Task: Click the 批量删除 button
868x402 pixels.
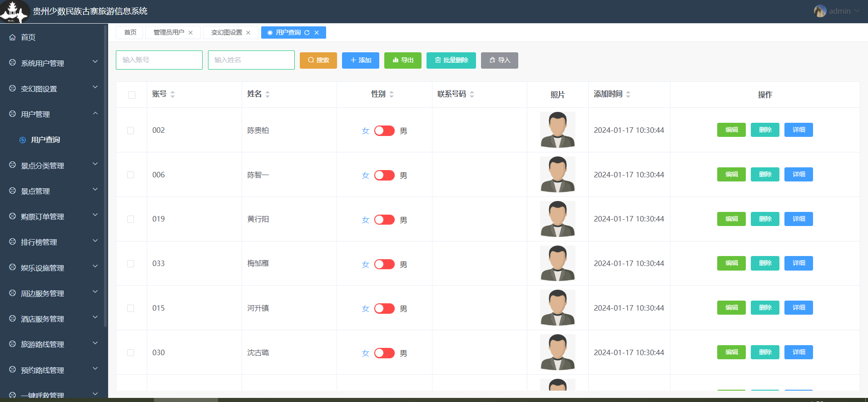Action: 451,60
